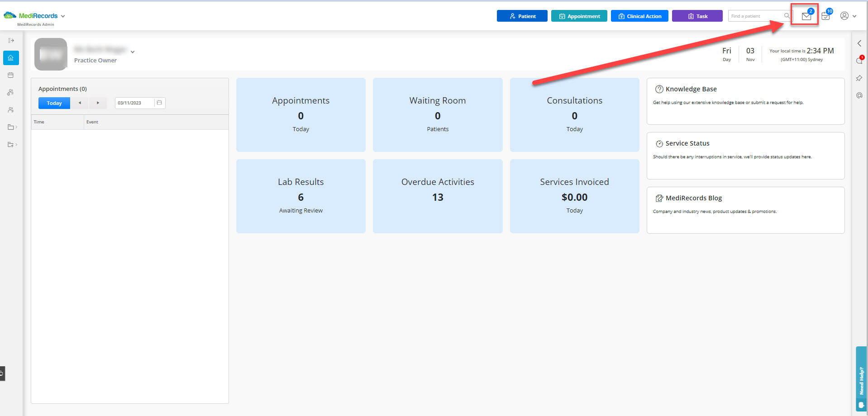The width and height of the screenshot is (868, 416).
Task: Click the MediRecords cloud logo
Action: click(x=10, y=16)
